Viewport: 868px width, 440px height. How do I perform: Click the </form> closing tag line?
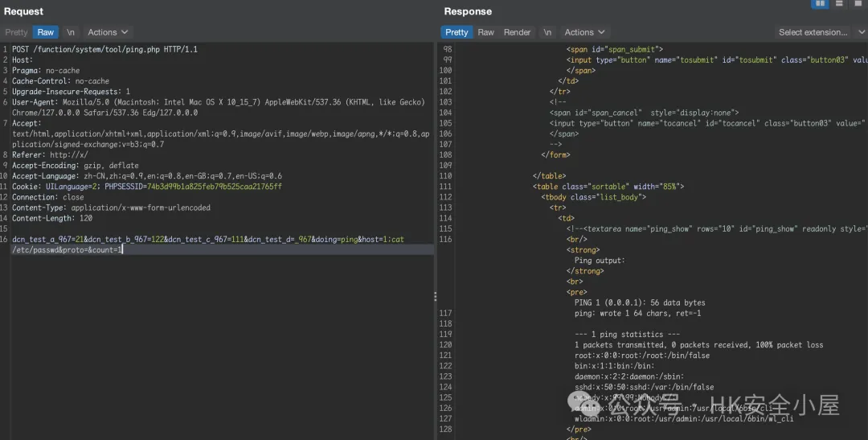(555, 155)
